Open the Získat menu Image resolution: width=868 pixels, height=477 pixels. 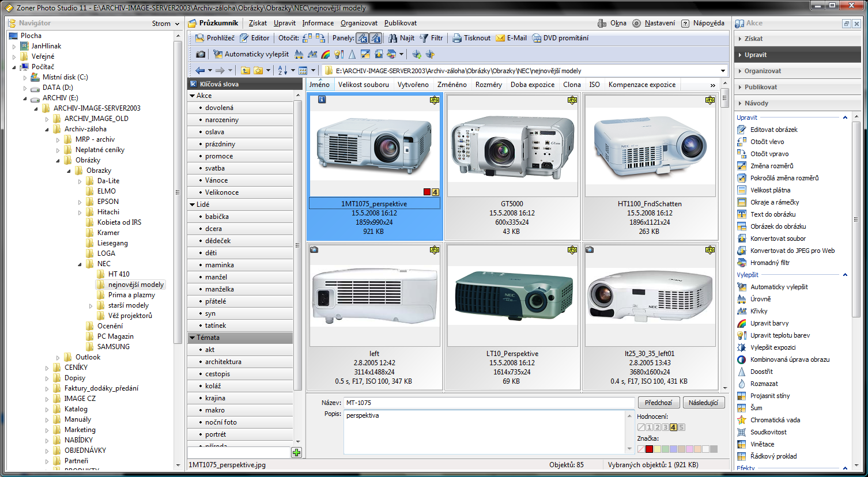click(258, 23)
